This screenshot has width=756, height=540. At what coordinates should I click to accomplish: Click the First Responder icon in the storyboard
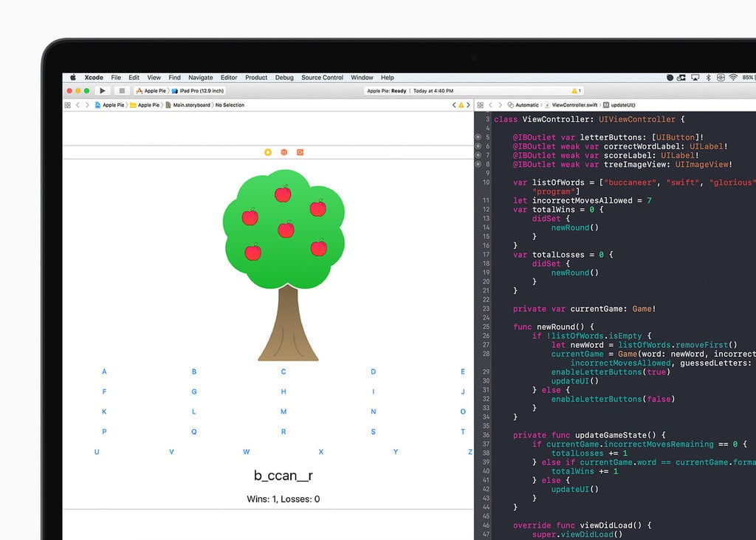point(284,152)
